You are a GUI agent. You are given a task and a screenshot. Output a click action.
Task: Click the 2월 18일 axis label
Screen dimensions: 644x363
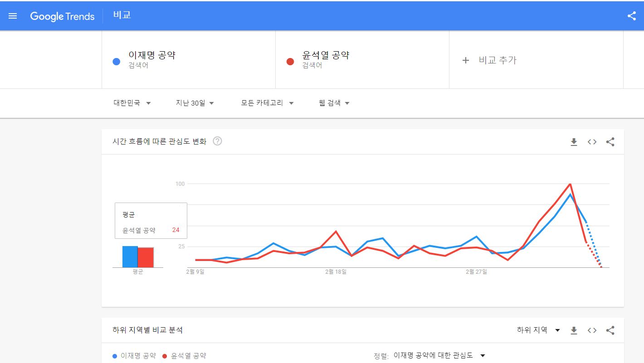pos(336,272)
